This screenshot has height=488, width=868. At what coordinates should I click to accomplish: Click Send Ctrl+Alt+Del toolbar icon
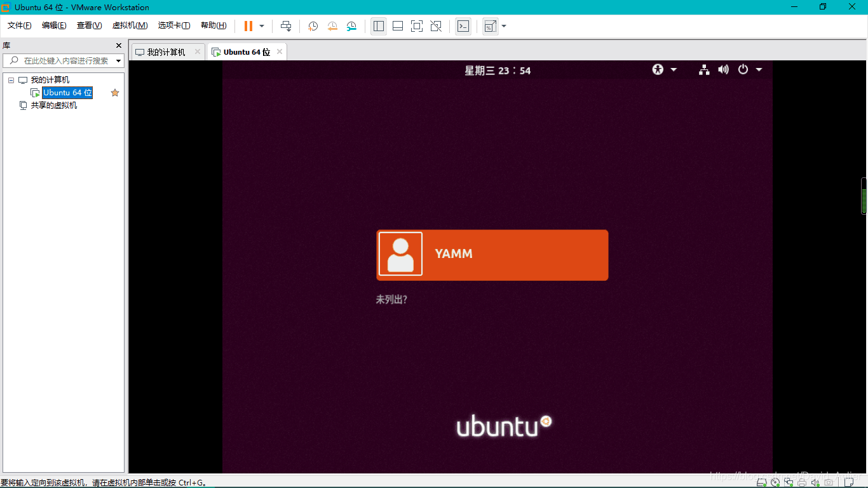point(286,26)
